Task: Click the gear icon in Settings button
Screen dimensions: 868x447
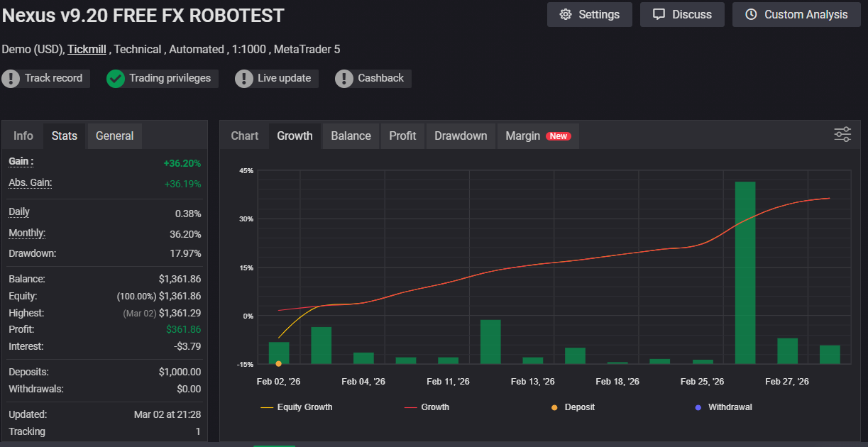Action: tap(566, 14)
